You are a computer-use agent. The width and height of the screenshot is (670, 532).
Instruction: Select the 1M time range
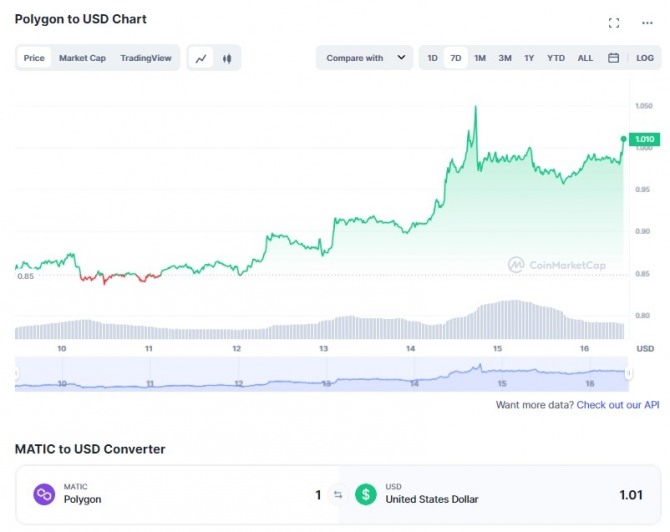[479, 58]
